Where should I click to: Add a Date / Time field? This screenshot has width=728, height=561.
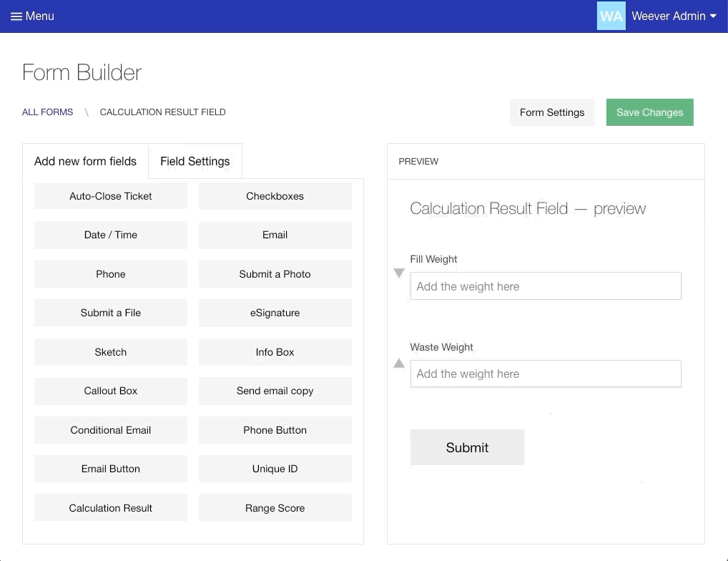point(110,235)
